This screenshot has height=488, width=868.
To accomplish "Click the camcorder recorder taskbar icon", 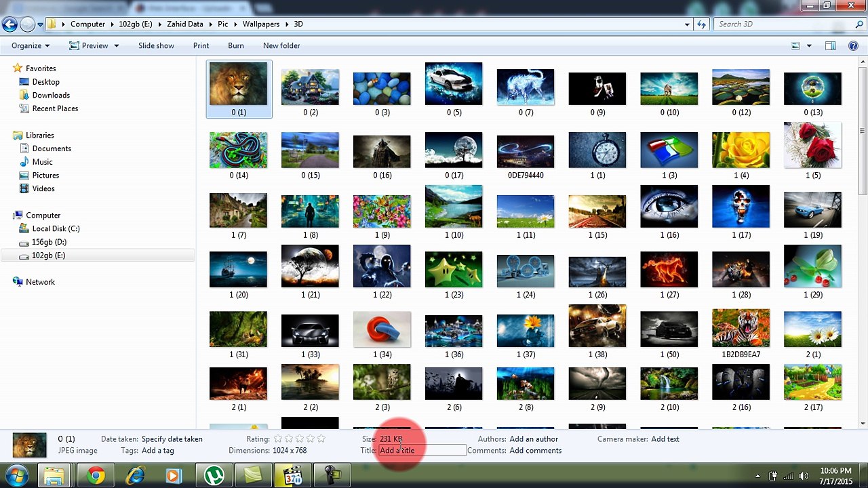I will 332,476.
